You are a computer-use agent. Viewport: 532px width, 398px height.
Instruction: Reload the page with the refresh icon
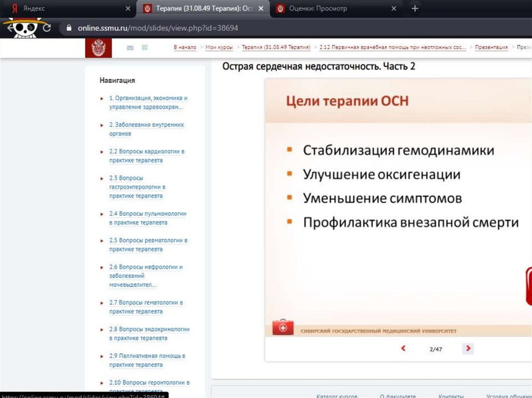[47, 28]
